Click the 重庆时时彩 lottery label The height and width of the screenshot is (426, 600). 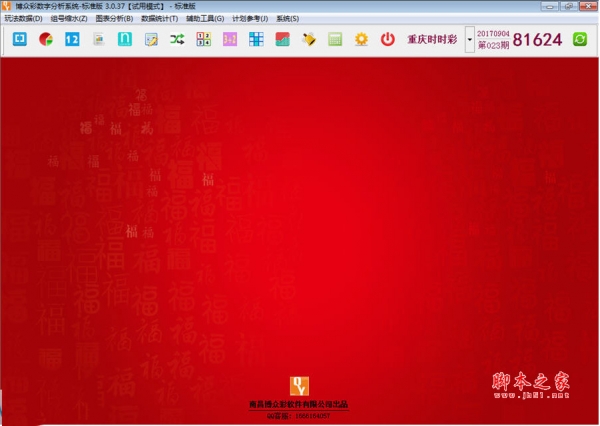tap(432, 39)
